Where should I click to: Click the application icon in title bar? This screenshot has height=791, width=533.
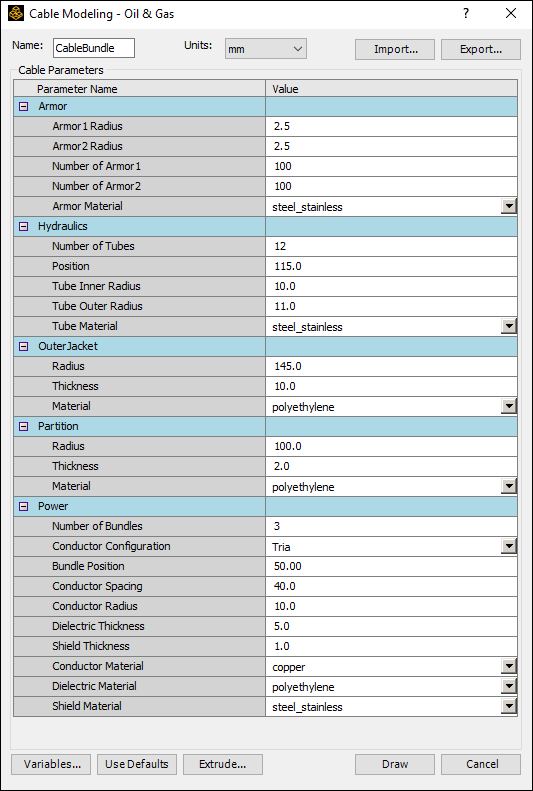click(16, 14)
